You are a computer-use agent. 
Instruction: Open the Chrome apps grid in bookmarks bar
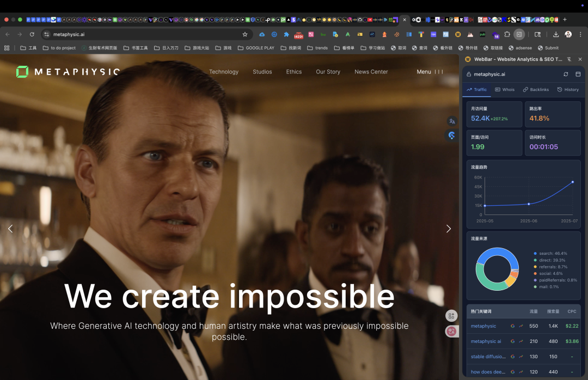pyautogui.click(x=7, y=48)
